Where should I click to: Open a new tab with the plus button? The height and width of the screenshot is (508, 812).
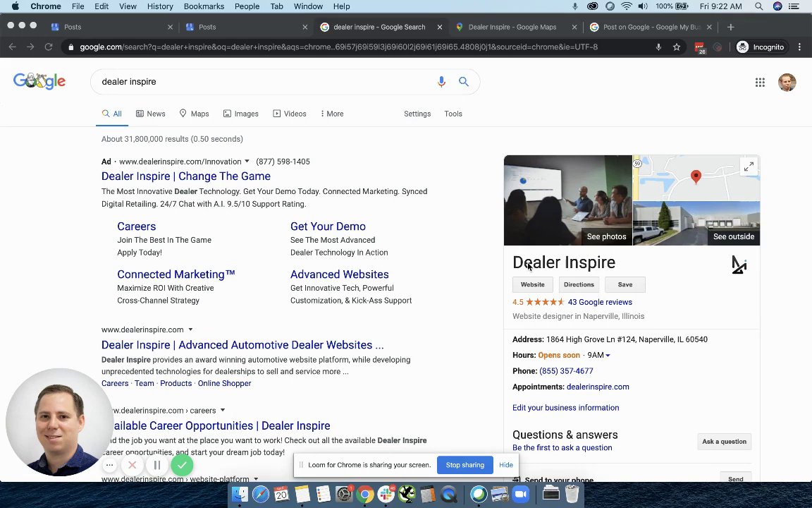[x=730, y=27]
